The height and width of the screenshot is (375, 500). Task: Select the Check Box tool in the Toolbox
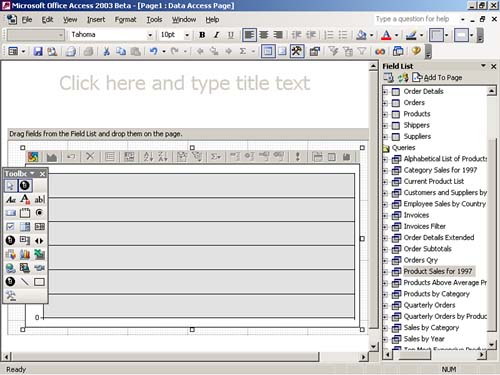11,227
